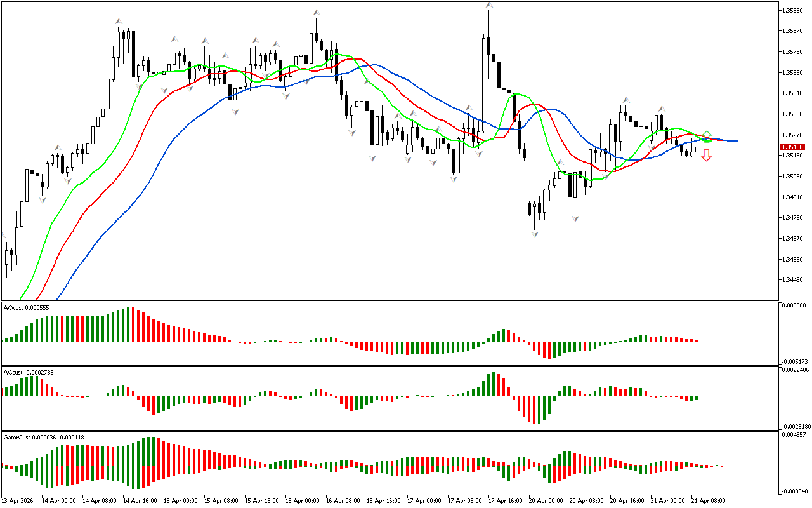This screenshot has width=812, height=508.
Task: Click the 21 Apr 08:00 time label
Action: click(708, 500)
